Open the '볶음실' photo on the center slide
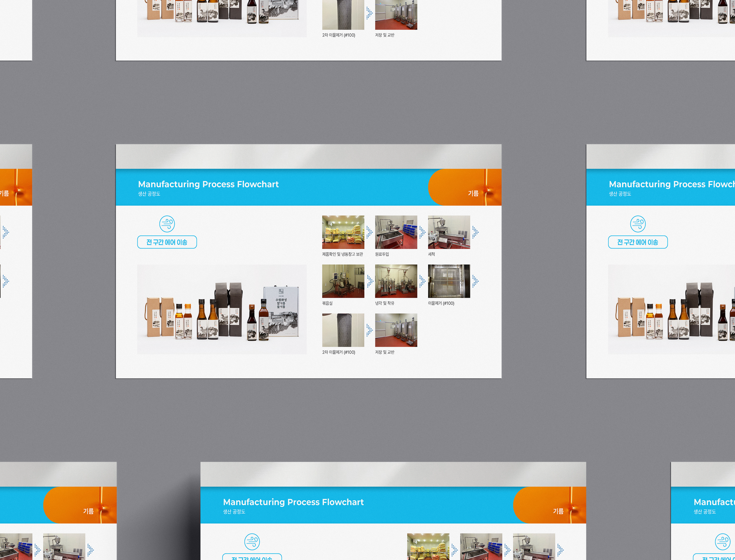This screenshot has height=560, width=735. click(x=343, y=281)
